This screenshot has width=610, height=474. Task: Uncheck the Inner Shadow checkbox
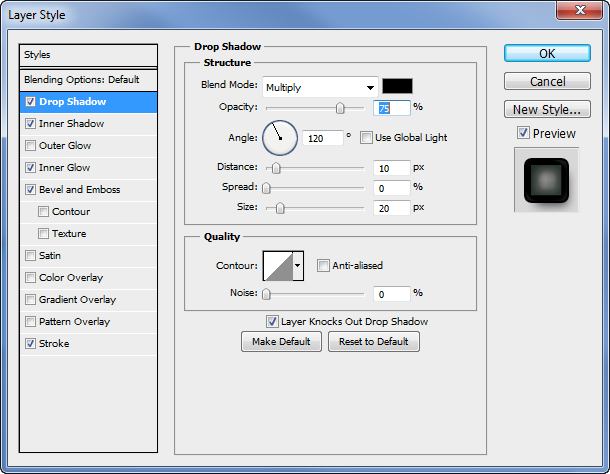[30, 124]
